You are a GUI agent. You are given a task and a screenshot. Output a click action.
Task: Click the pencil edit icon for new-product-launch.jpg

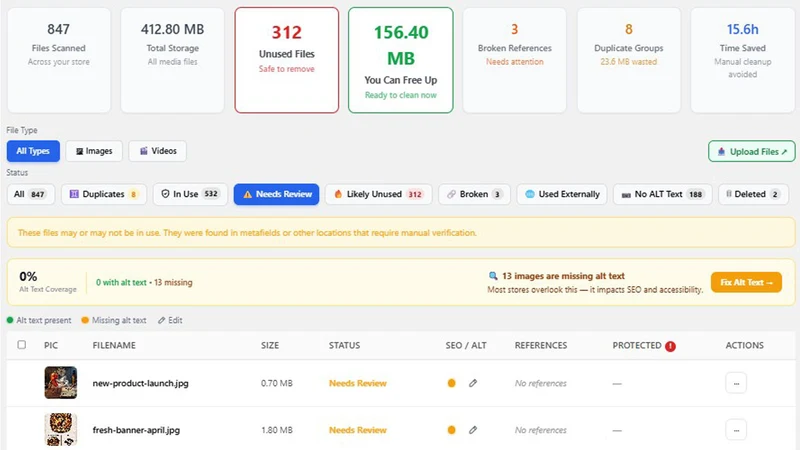[x=473, y=383]
